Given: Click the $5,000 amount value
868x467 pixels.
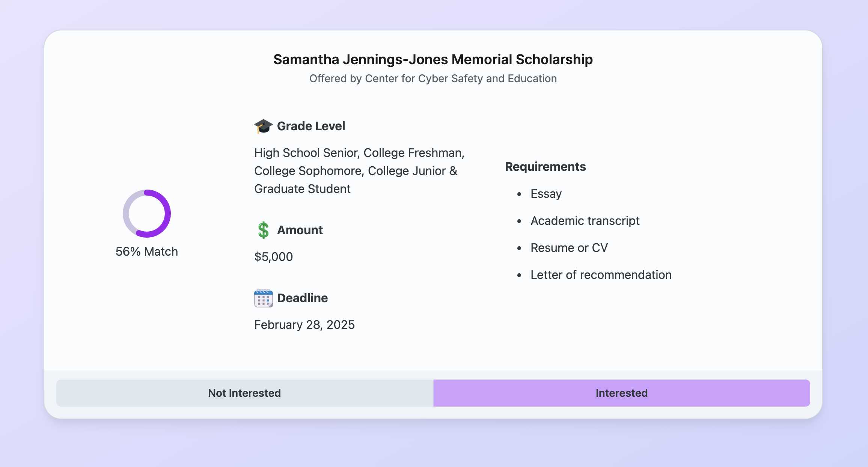Looking at the screenshot, I should click(x=273, y=257).
